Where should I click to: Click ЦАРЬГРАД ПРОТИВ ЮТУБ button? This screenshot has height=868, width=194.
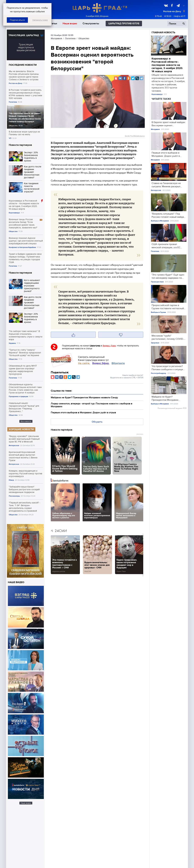(124, 24)
